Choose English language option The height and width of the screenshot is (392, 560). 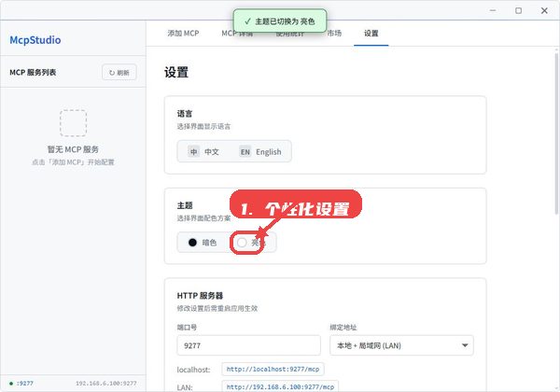coord(260,152)
